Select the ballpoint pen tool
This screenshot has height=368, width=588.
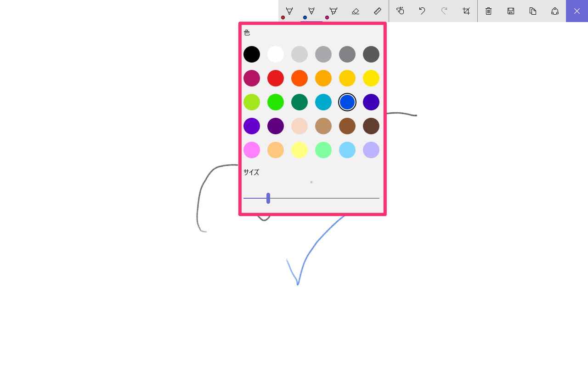coord(289,11)
